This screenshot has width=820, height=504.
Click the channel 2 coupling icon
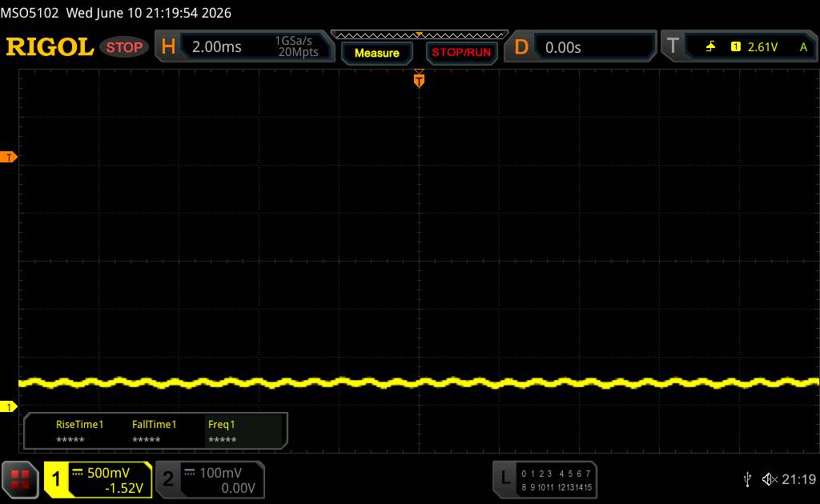click(x=190, y=472)
